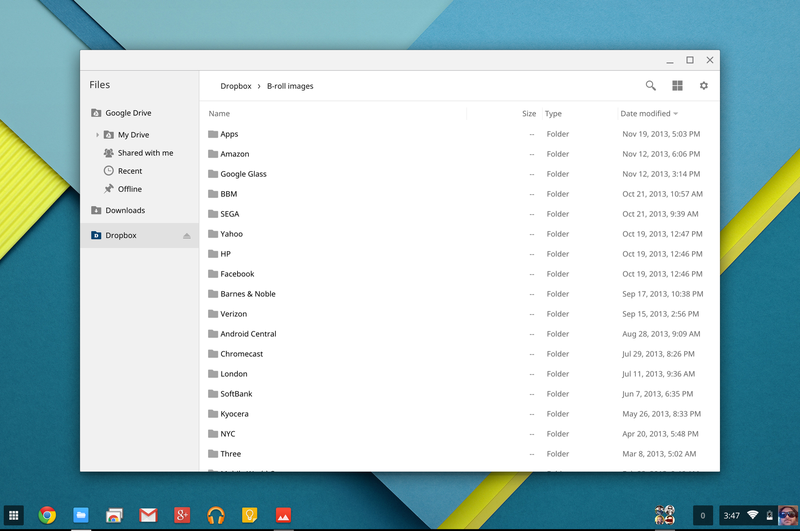This screenshot has width=800, height=531.
Task: Click date Sep 17, 2013, 10:38 PM
Action: (x=663, y=294)
